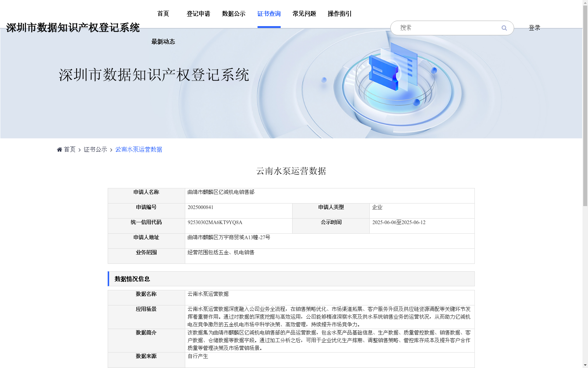588x368 pixels.
Task: Click the 申请人地址 label cell
Action: [x=146, y=241]
